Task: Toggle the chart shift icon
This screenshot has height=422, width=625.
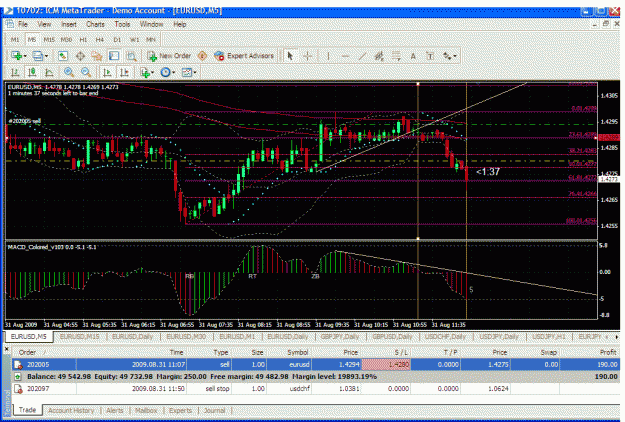Action: click(x=124, y=72)
